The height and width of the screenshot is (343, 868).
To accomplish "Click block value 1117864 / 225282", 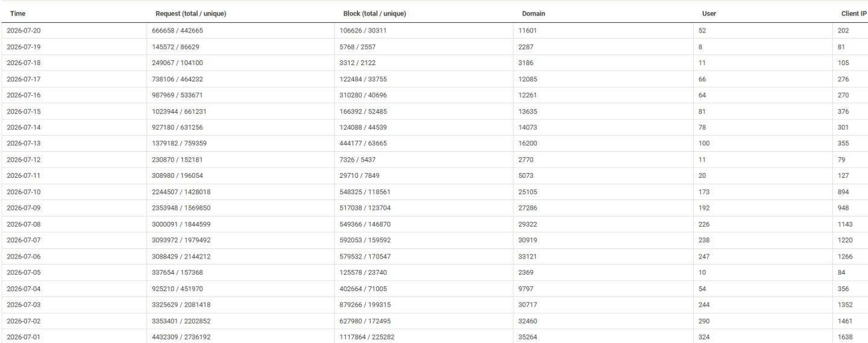I will tap(367, 337).
